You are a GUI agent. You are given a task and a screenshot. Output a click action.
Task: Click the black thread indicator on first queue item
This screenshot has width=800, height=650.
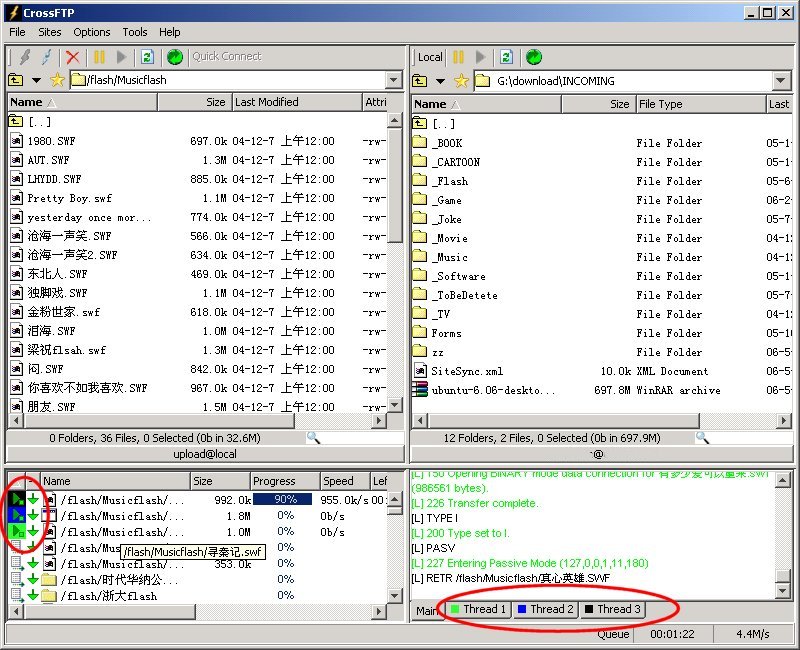click(x=17, y=499)
